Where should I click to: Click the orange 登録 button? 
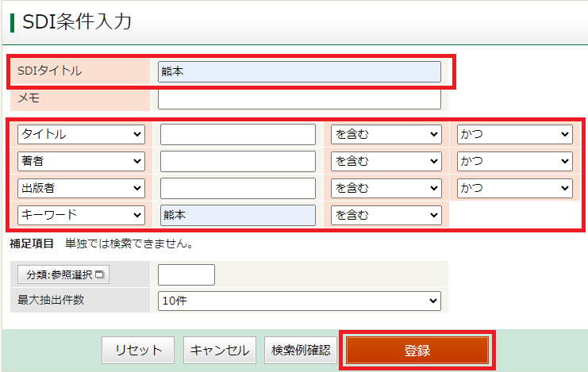[417, 350]
